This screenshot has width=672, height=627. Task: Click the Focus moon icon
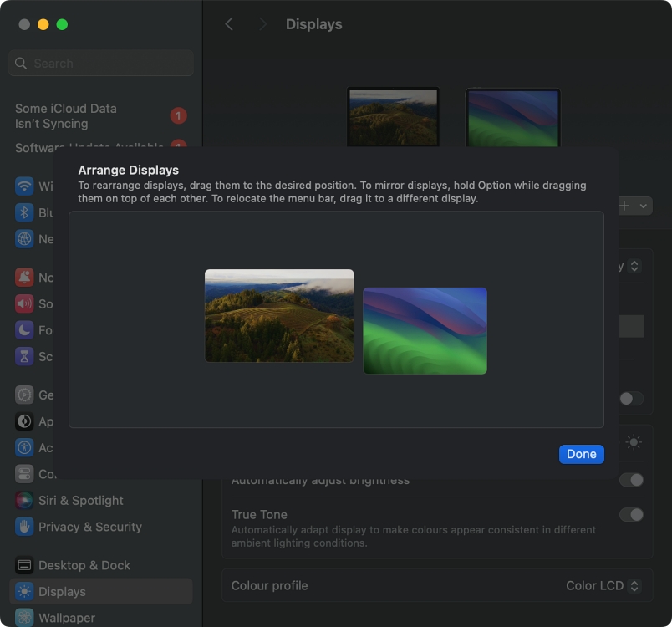pyautogui.click(x=24, y=329)
